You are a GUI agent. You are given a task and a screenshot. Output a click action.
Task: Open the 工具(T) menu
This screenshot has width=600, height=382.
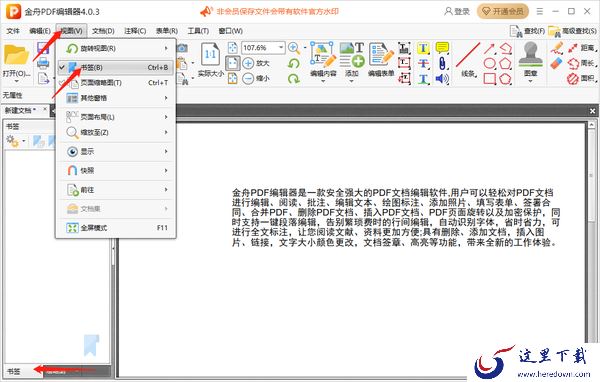click(198, 31)
